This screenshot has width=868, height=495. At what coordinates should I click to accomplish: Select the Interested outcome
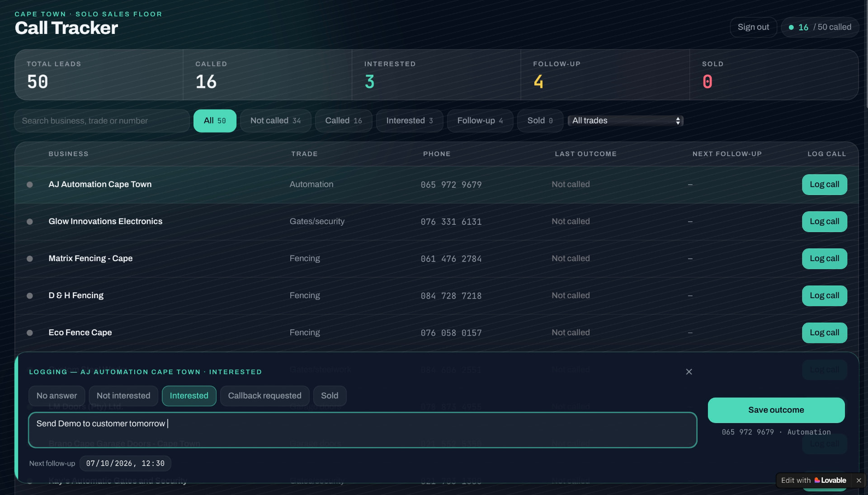pyautogui.click(x=189, y=396)
